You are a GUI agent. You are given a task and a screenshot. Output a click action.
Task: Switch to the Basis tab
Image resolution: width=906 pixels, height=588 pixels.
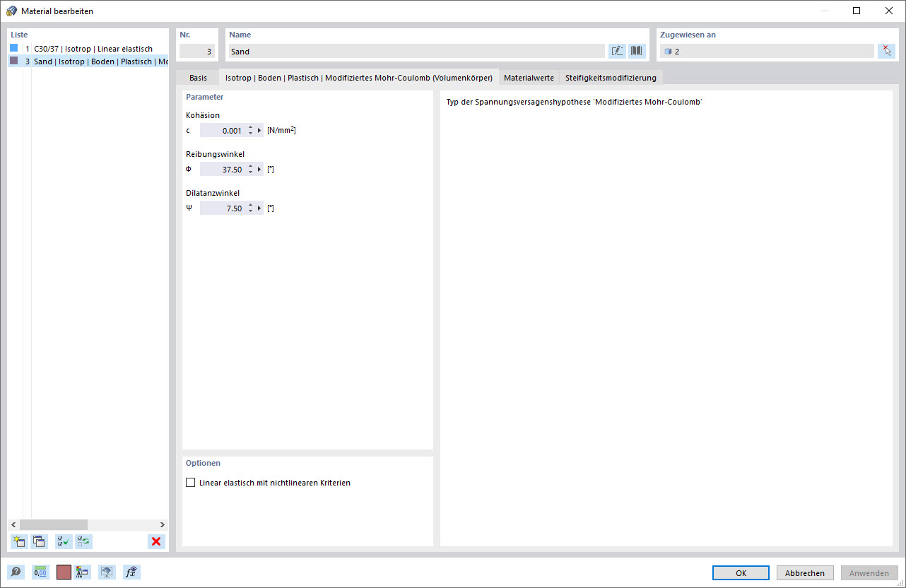(198, 78)
